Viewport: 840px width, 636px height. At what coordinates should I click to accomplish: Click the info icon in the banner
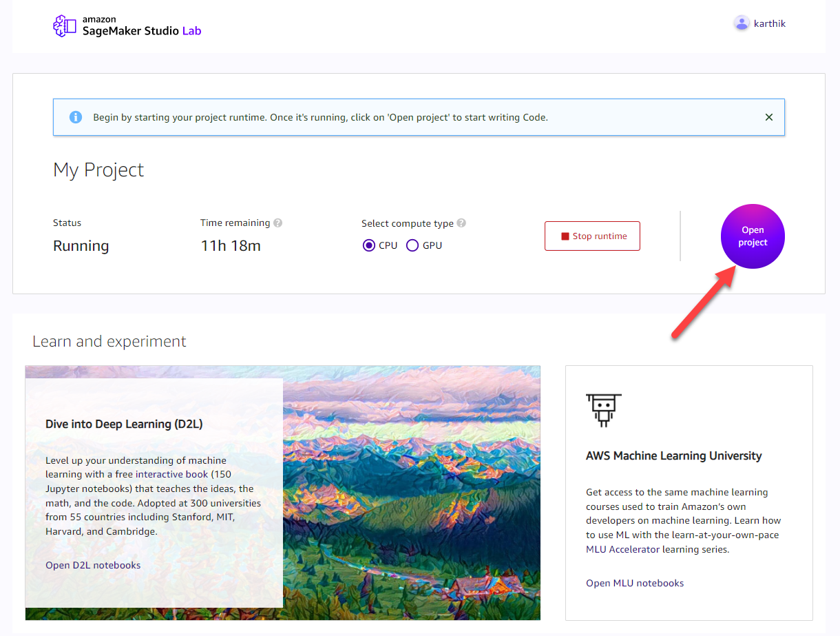click(76, 117)
